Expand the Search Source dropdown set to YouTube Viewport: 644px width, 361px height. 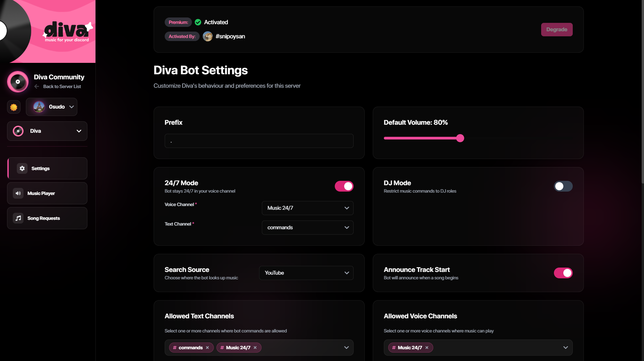306,273
